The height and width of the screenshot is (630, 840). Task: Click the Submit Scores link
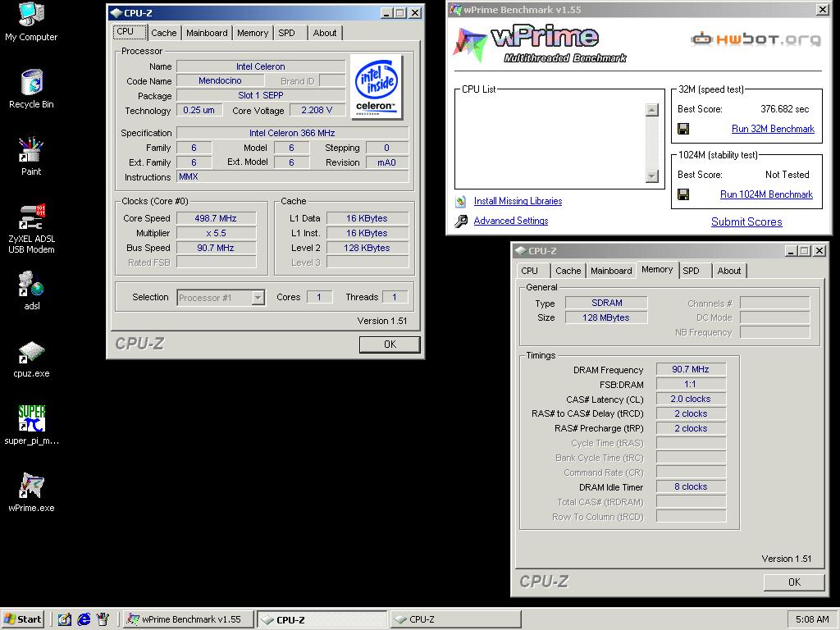[x=746, y=221]
